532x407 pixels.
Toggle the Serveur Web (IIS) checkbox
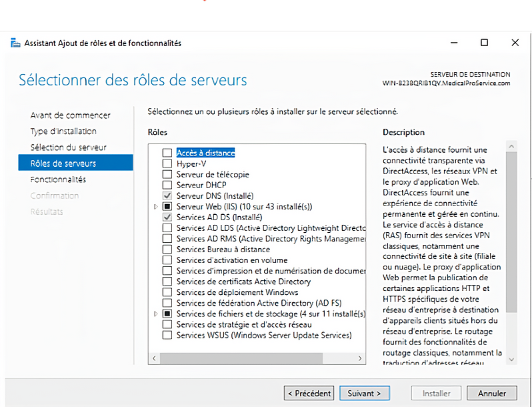point(167,206)
